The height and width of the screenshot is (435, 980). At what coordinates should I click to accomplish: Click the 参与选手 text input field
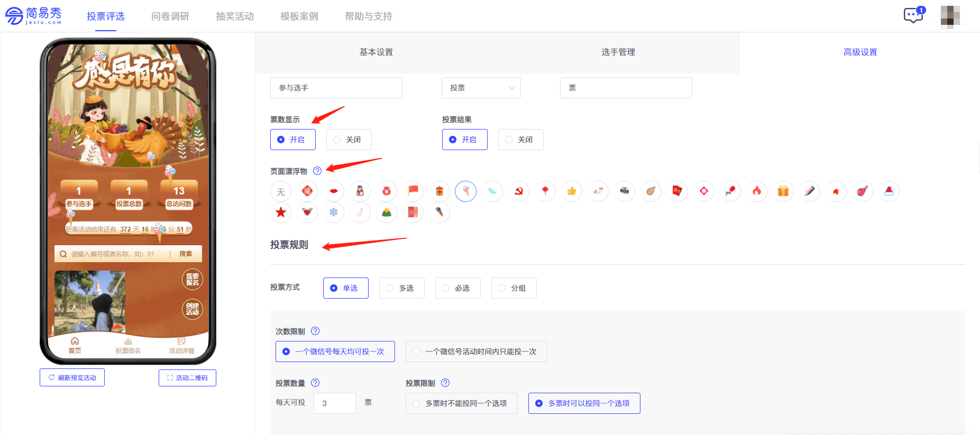coord(336,88)
